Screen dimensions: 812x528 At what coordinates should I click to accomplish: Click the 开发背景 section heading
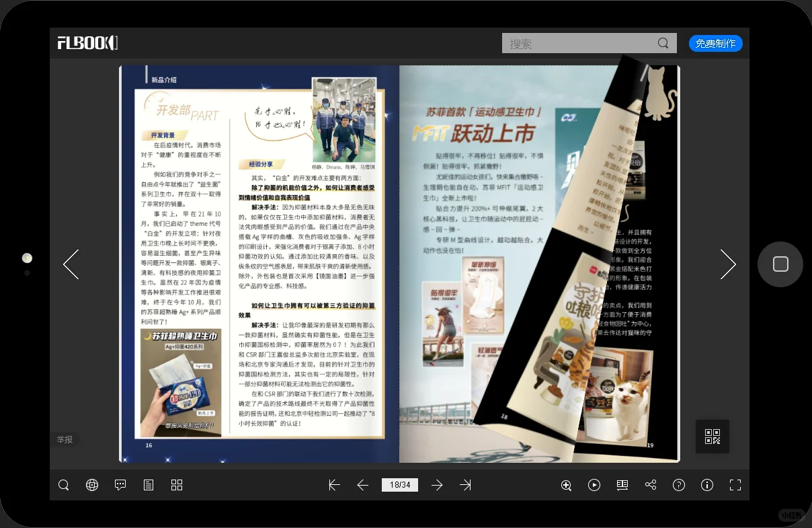163,135
